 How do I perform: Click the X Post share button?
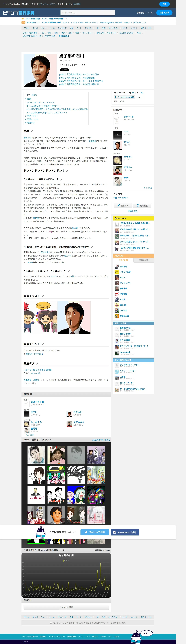[64, 70]
